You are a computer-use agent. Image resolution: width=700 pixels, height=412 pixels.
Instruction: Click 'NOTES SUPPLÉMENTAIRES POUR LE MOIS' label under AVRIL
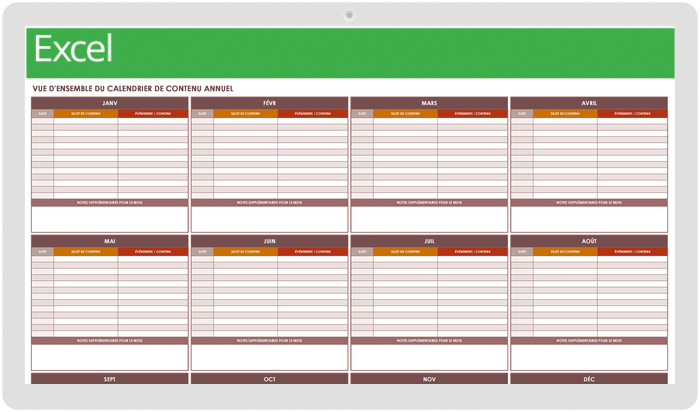(589, 203)
